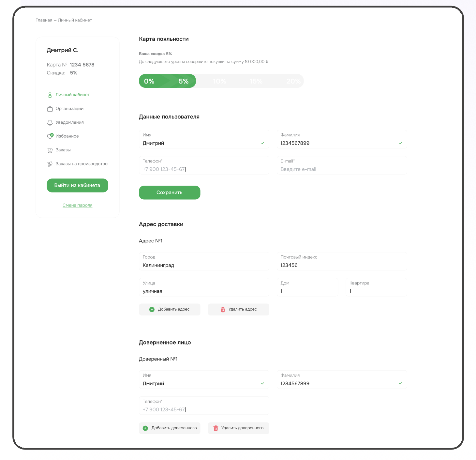This screenshot has height=460, width=476.
Task: Focus the E-mail input field
Action: click(342, 165)
